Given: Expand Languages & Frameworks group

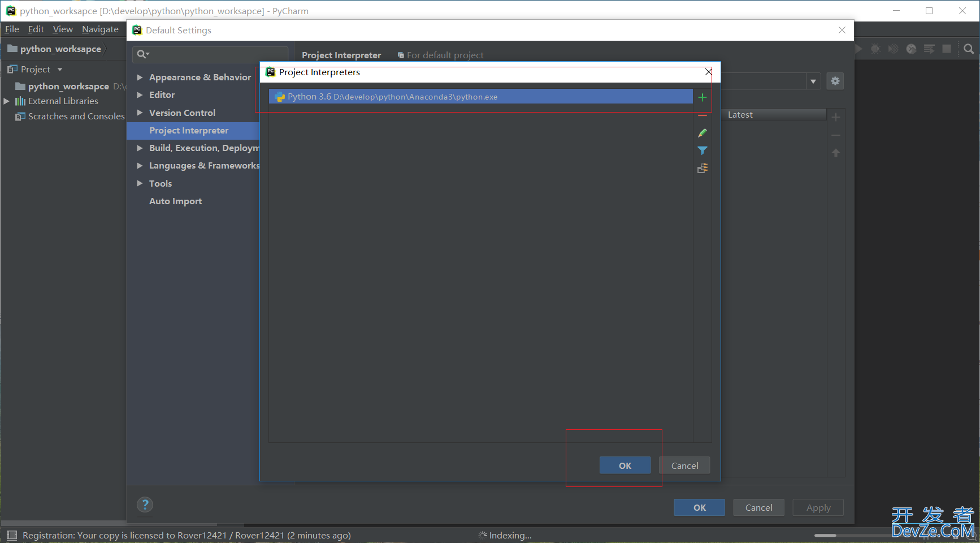Looking at the screenshot, I should coord(140,166).
